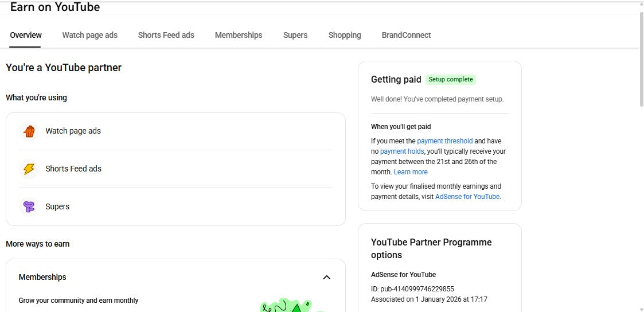Select the Supers list row label
The width and height of the screenshot is (644, 312).
tap(57, 207)
